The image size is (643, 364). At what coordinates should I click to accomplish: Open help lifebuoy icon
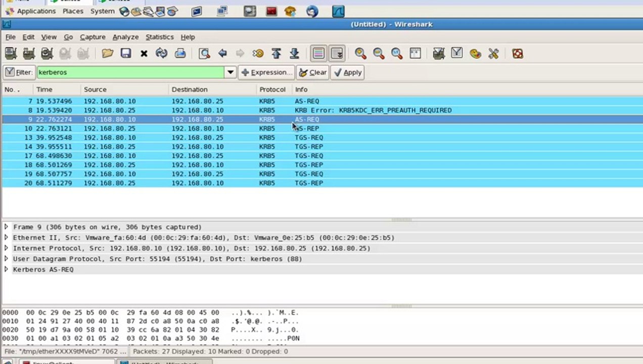(518, 54)
